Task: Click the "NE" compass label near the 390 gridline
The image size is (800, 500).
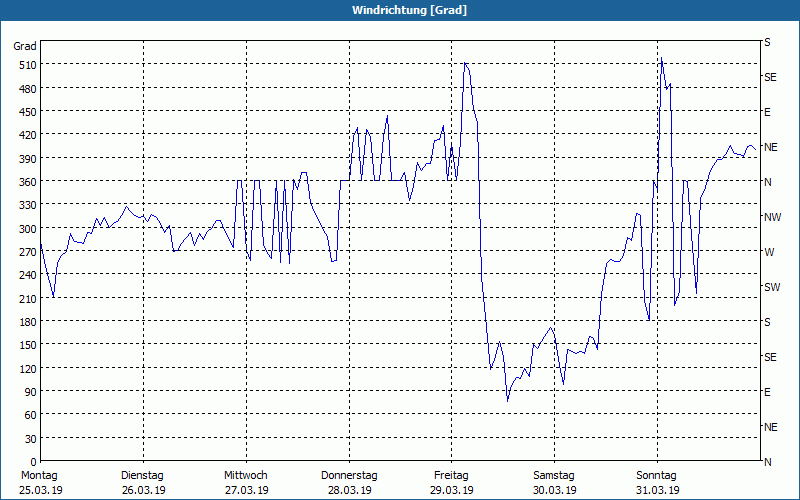Action: [771, 147]
